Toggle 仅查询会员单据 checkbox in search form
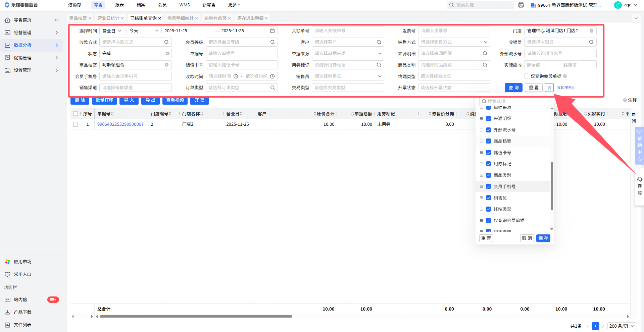 527,76
